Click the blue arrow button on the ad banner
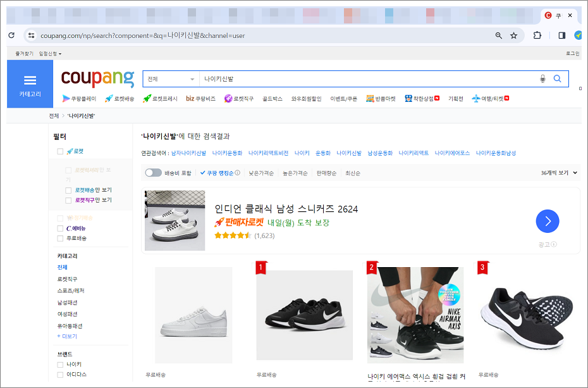 (x=548, y=221)
